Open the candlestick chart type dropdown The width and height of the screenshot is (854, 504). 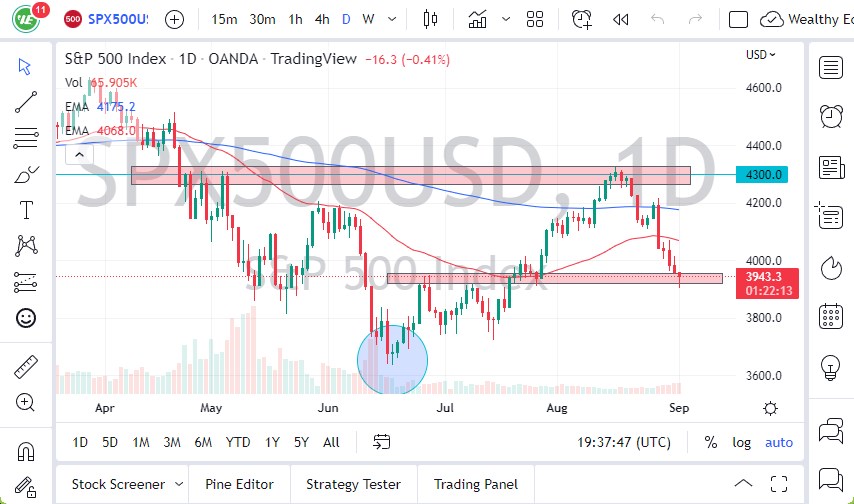431,19
